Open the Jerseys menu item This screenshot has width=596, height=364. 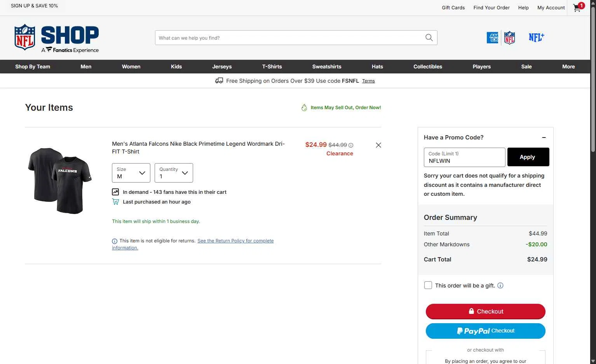click(222, 66)
